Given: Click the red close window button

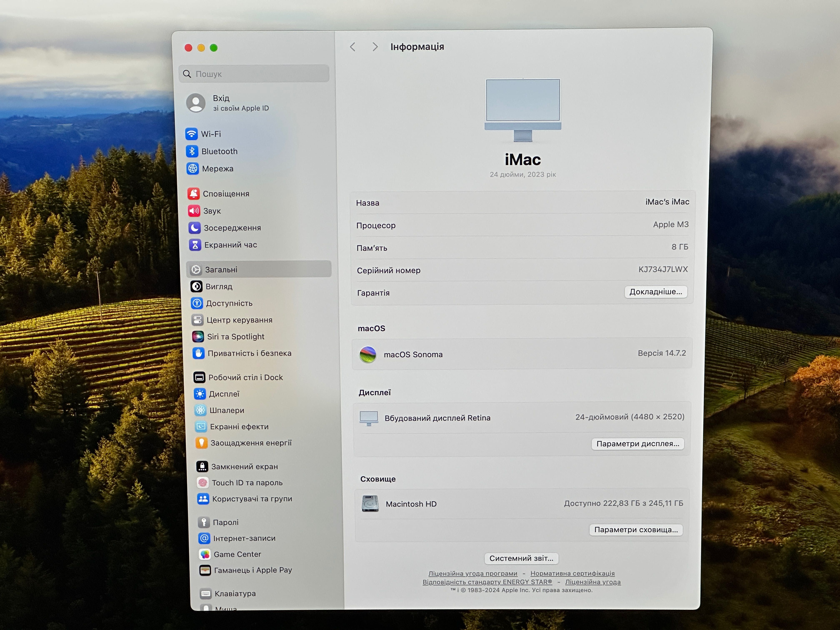Looking at the screenshot, I should (188, 47).
